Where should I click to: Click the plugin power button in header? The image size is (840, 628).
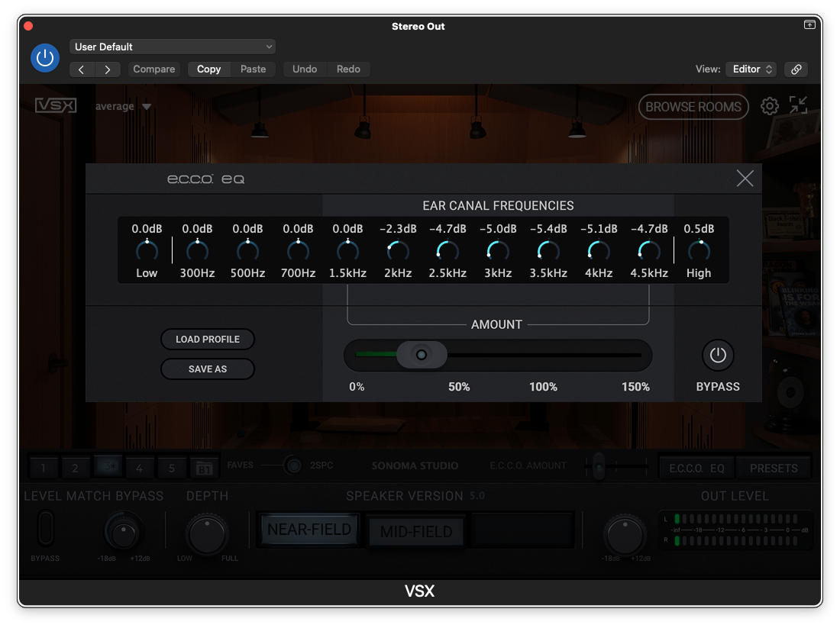[44, 58]
